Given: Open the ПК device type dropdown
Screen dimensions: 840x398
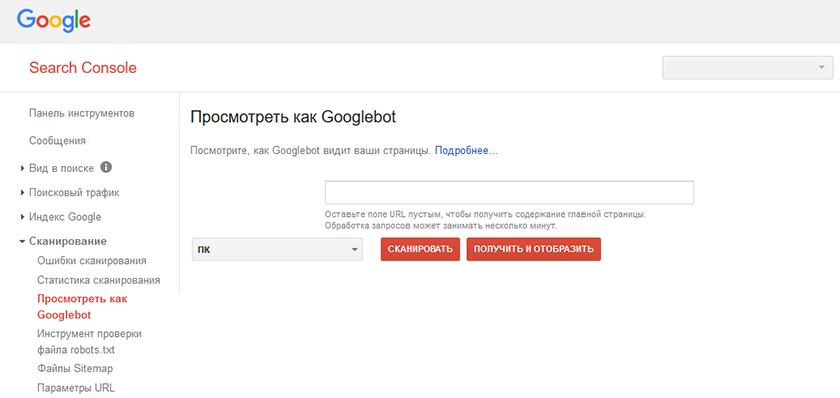Looking at the screenshot, I should 277,250.
